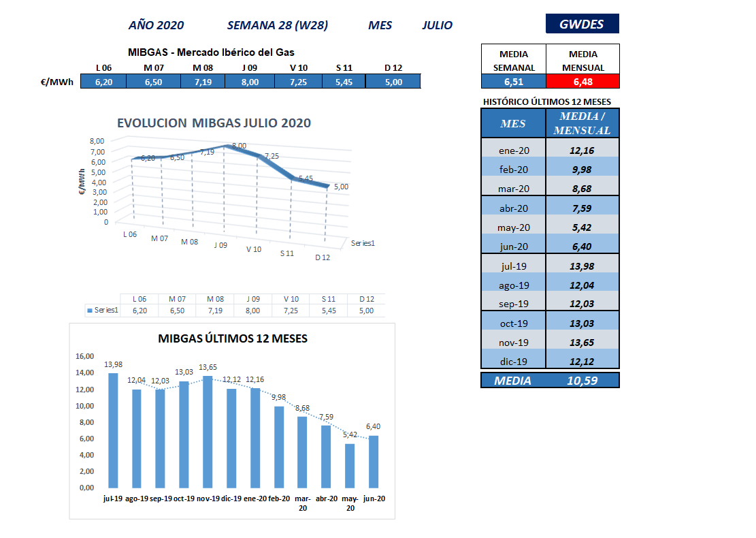Image resolution: width=756 pixels, height=538 pixels.
Task: Select the red 6,48 media mensual cell
Action: point(585,82)
